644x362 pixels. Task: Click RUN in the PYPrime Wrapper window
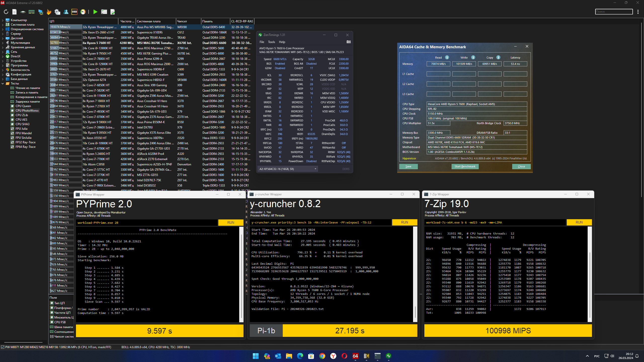231,222
